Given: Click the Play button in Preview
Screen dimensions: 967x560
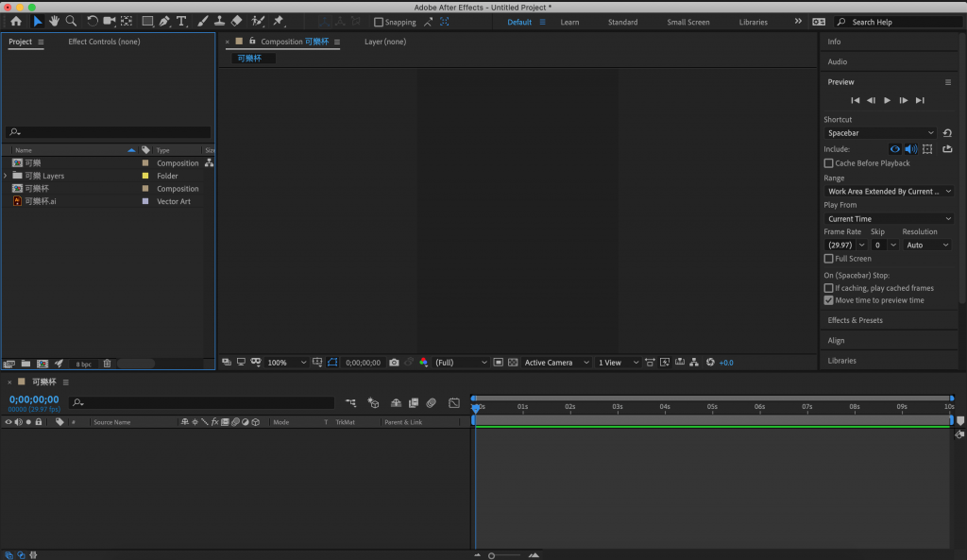Looking at the screenshot, I should tap(887, 100).
